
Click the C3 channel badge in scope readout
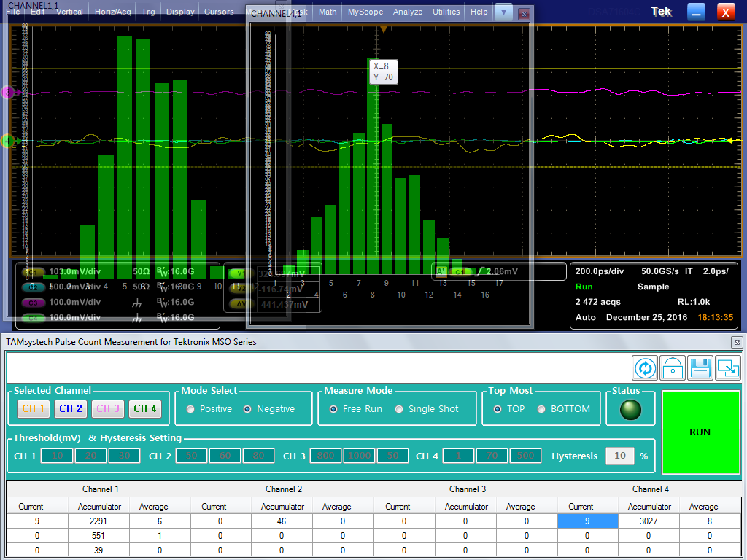[33, 303]
